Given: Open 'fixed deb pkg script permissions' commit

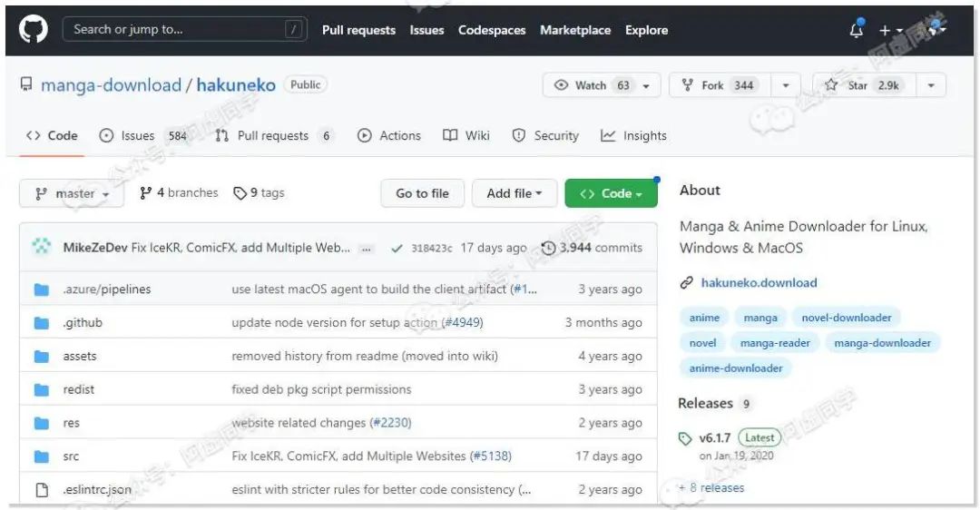Looking at the screenshot, I should pyautogui.click(x=321, y=389).
